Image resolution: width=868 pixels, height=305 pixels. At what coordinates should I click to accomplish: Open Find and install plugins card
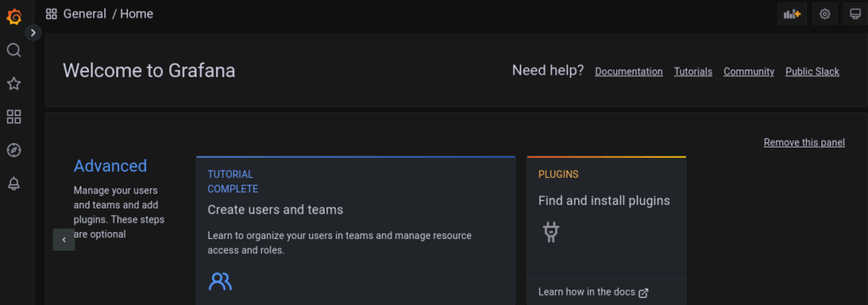point(606,230)
